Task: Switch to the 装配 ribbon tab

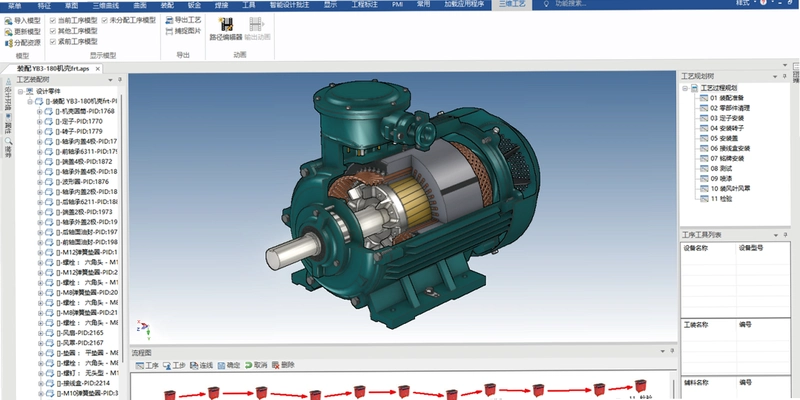Action: click(x=167, y=4)
